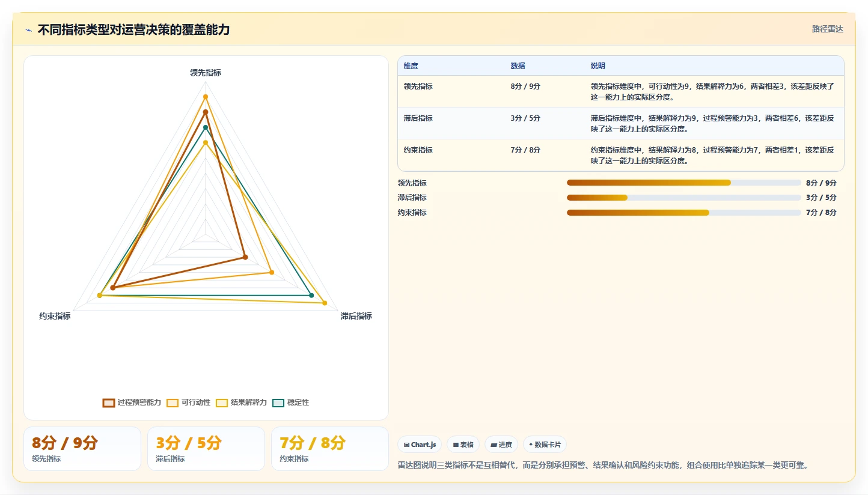Click the orange 可行动性 point at the top vertex
Viewport: 868px width, 495px height.
pos(206,97)
